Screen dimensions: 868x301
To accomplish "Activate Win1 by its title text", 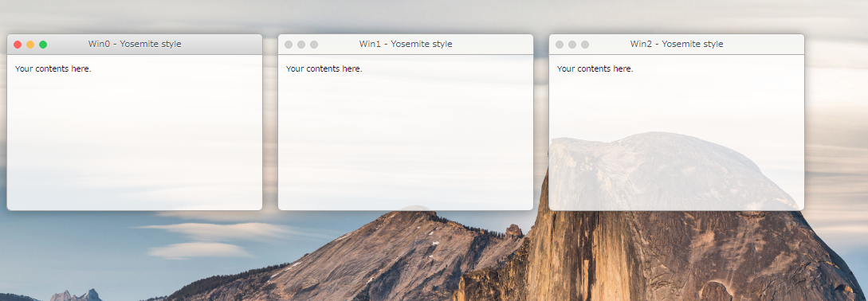I will pyautogui.click(x=406, y=45).
